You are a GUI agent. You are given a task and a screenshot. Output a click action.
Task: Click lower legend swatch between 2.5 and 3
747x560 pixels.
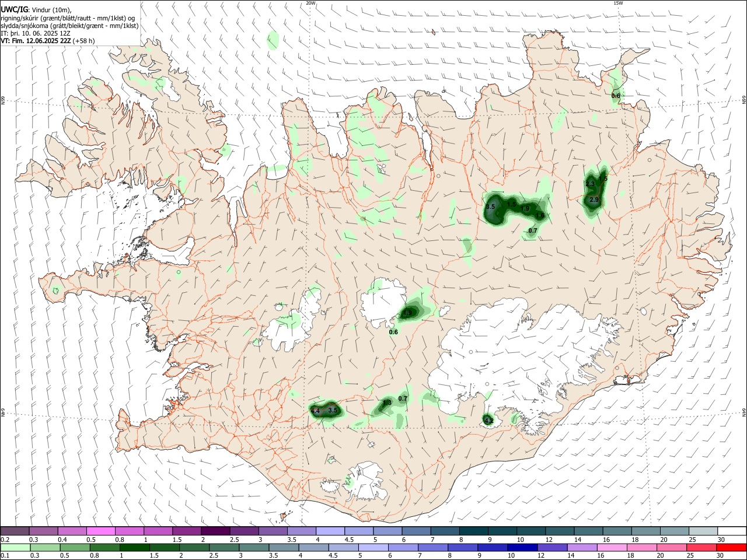coord(224,547)
